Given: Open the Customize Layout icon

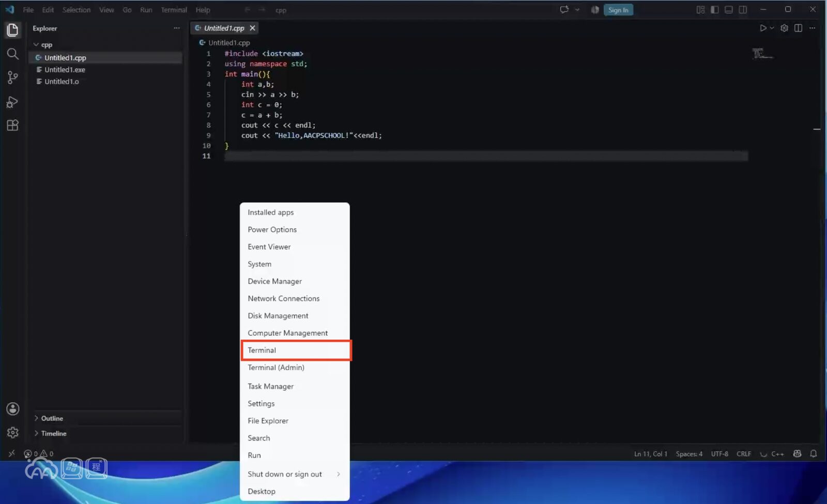Looking at the screenshot, I should 700,10.
